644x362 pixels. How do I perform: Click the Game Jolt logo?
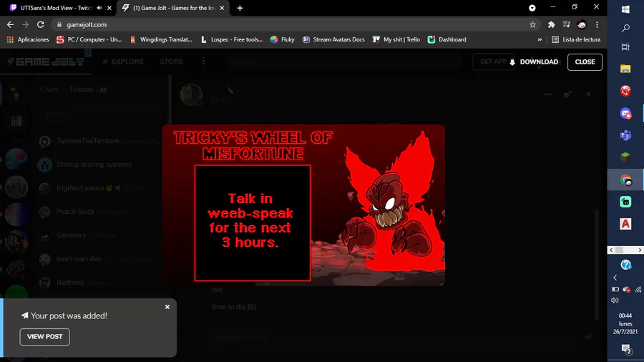(x=46, y=62)
